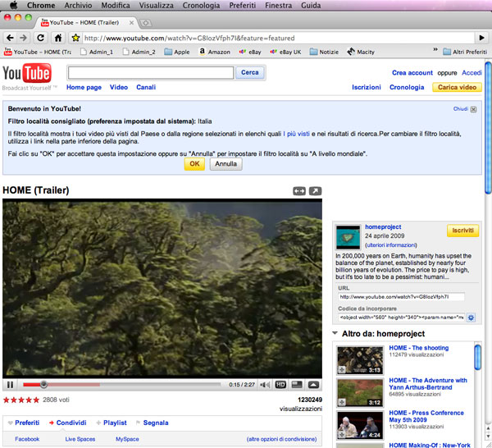Pause the video playback
Viewport: 492px width, 448px height.
coord(10,385)
